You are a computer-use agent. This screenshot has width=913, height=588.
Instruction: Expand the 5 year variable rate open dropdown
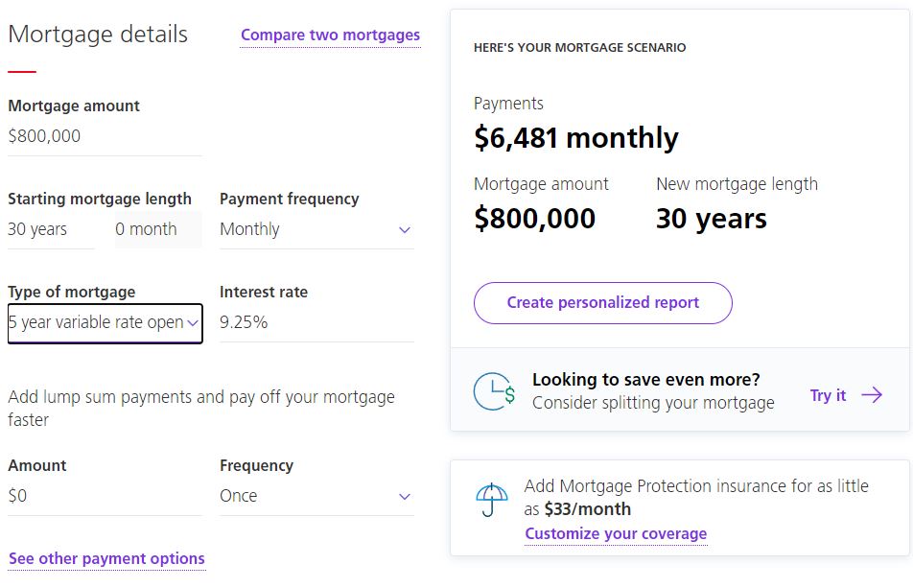tap(105, 323)
